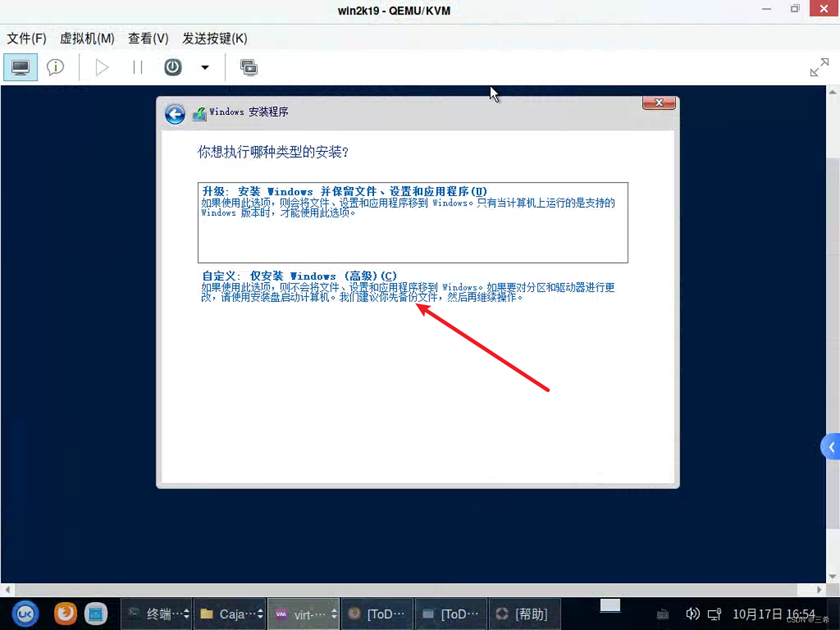Open the 虚拟机(M) menu

[87, 39]
